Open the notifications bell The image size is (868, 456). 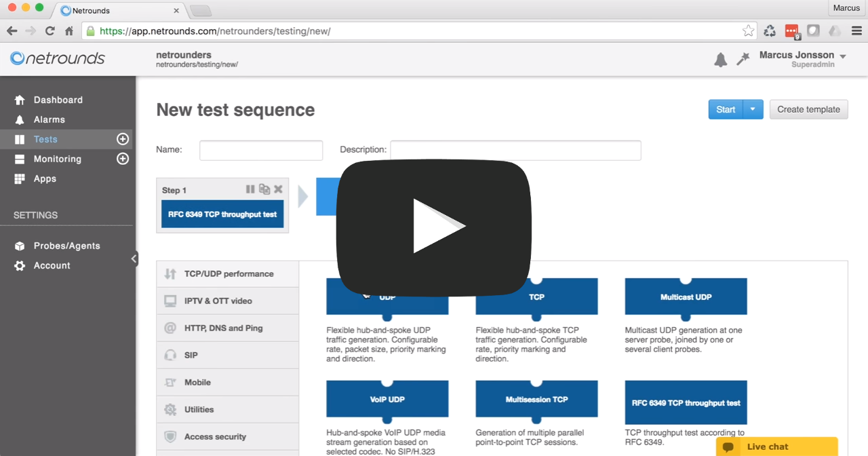tap(721, 60)
